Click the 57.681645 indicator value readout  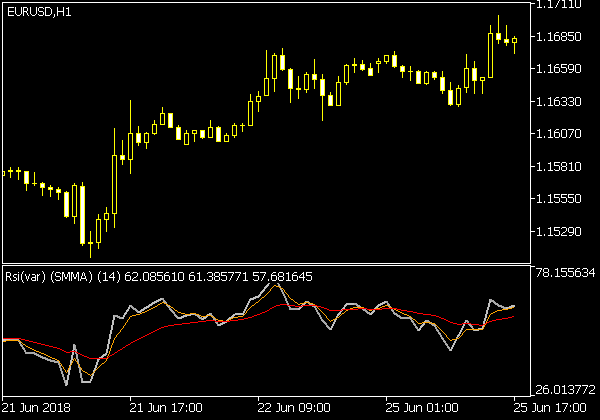click(282, 277)
